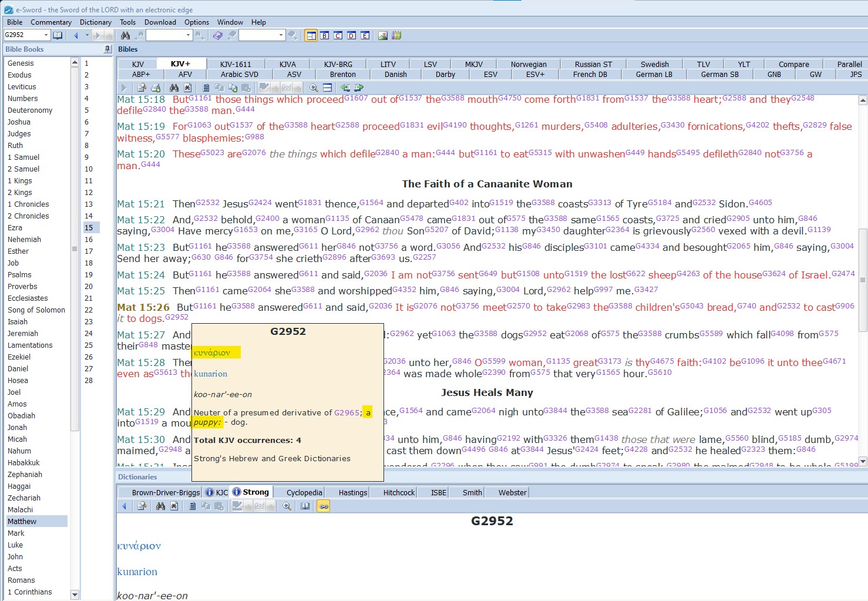Toggle the pin on Bible Books panel
The width and height of the screenshot is (868, 601).
coord(107,49)
